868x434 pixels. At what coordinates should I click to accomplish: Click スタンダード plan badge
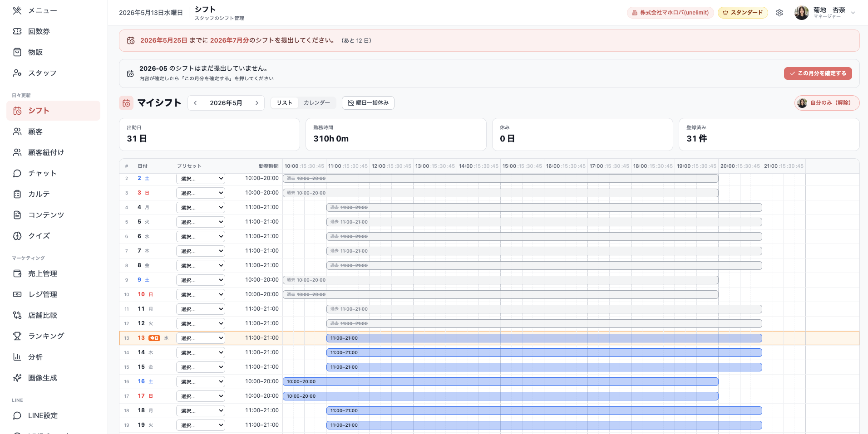[x=743, y=13]
